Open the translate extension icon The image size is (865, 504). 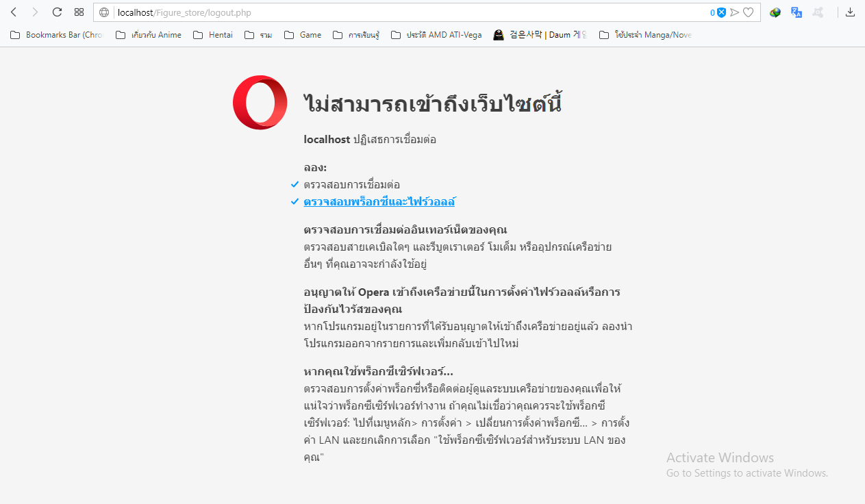(797, 12)
